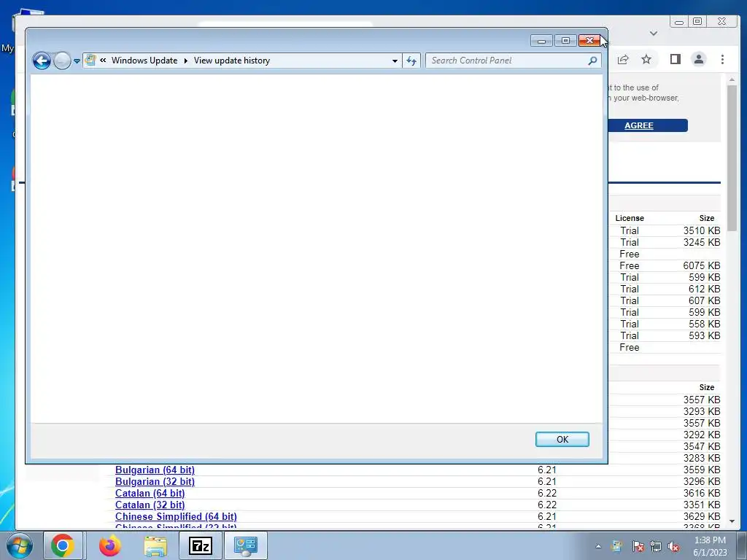Share this page in Chrome

click(623, 60)
